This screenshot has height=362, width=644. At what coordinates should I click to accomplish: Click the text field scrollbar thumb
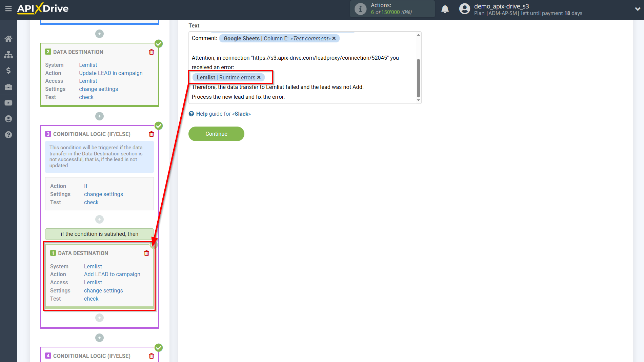tap(418, 78)
